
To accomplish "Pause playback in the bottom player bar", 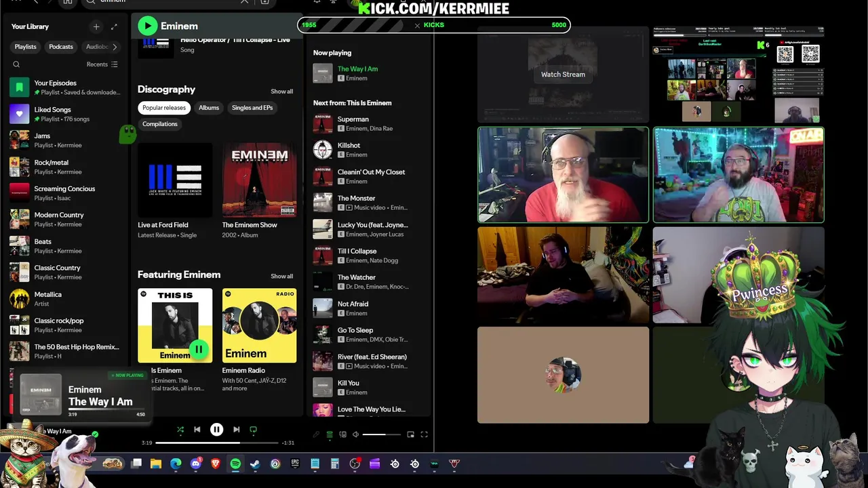I will tap(216, 429).
